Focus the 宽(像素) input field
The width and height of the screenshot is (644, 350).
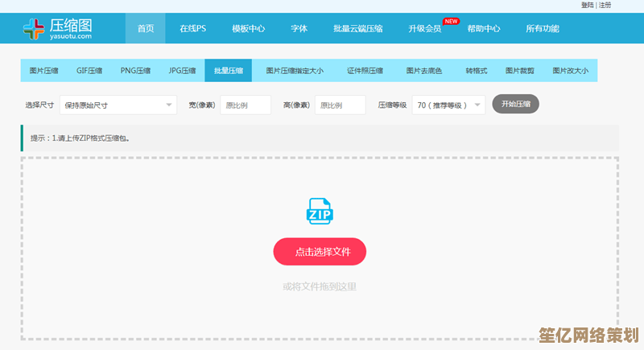pos(246,105)
